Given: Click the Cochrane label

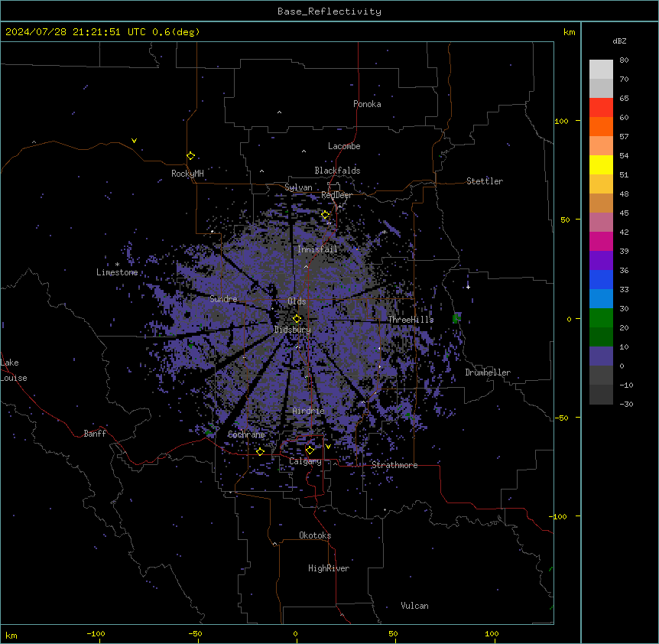Looking at the screenshot, I should 246,434.
